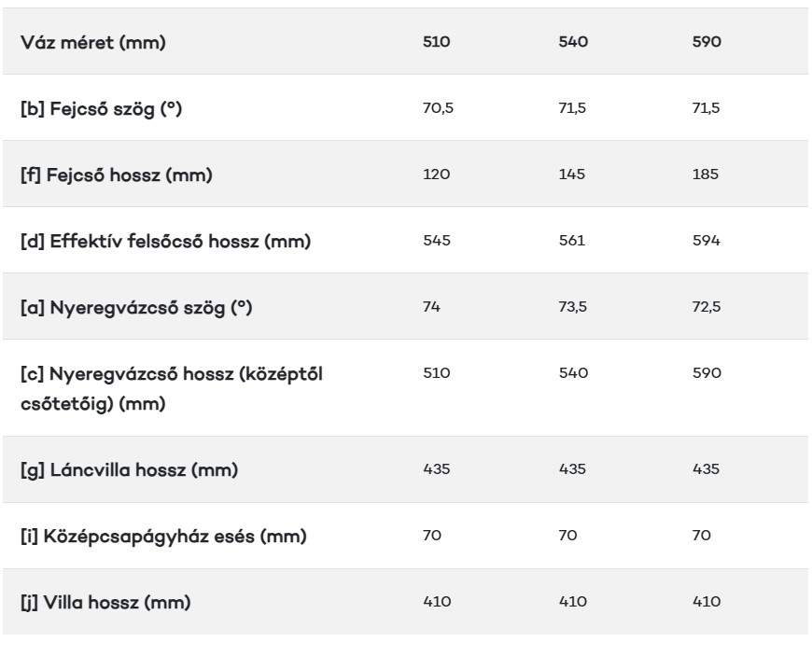Click the 70 bottom bracket drop under size 590
This screenshot has width=812, height=656.
point(702,535)
